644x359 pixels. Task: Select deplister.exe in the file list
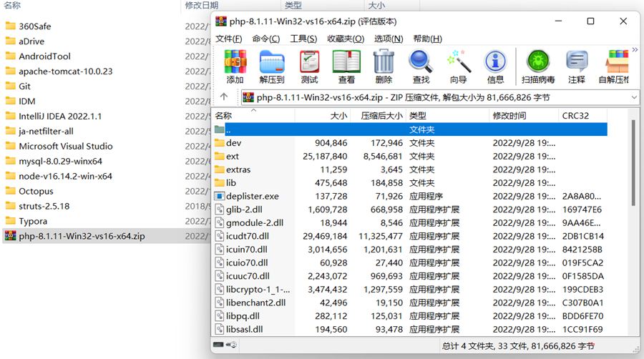[x=252, y=196]
